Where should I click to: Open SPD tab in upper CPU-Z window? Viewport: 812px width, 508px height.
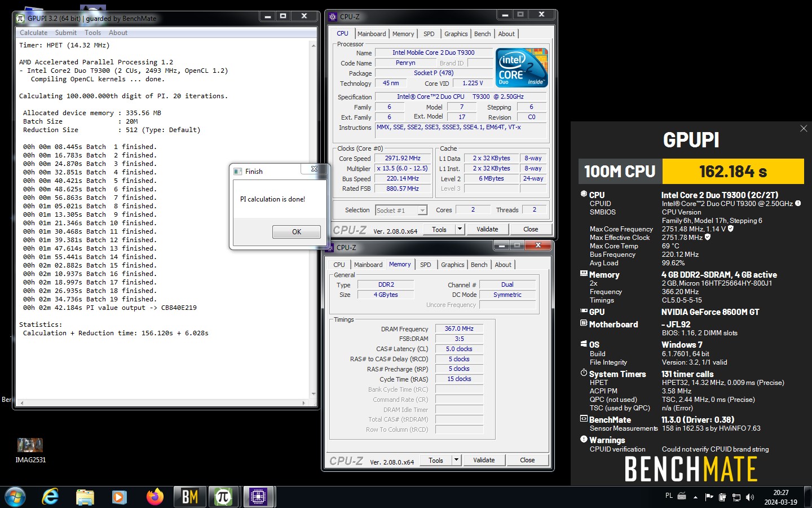pyautogui.click(x=429, y=34)
